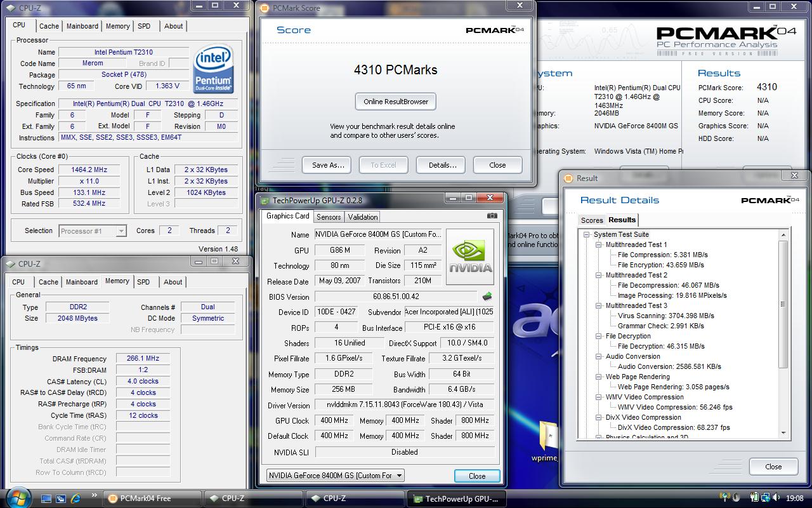Screen dimensions: 812x508
Task: Collapse the Audio Conversion tree node
Action: pyautogui.click(x=599, y=356)
